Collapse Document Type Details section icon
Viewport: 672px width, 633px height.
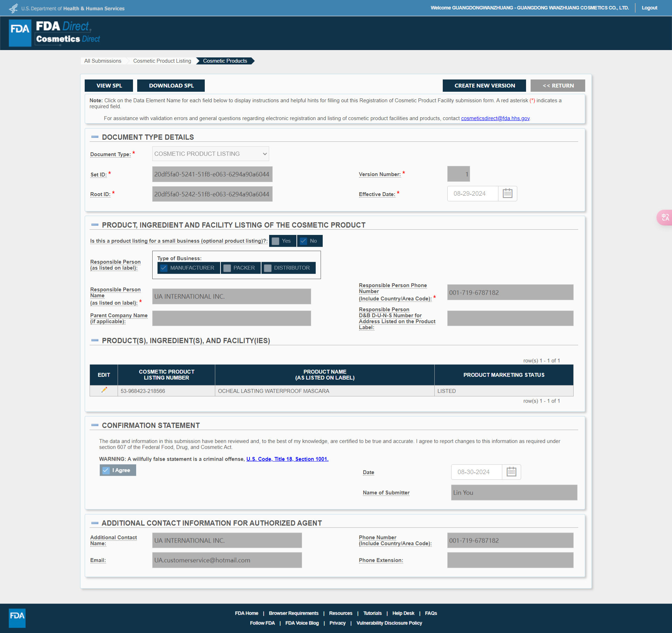pyautogui.click(x=94, y=137)
